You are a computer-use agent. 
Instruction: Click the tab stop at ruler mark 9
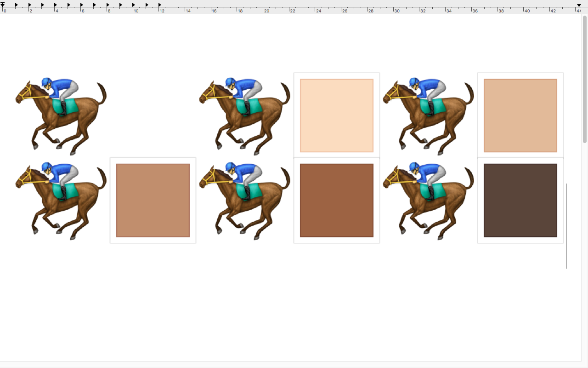tap(121, 5)
